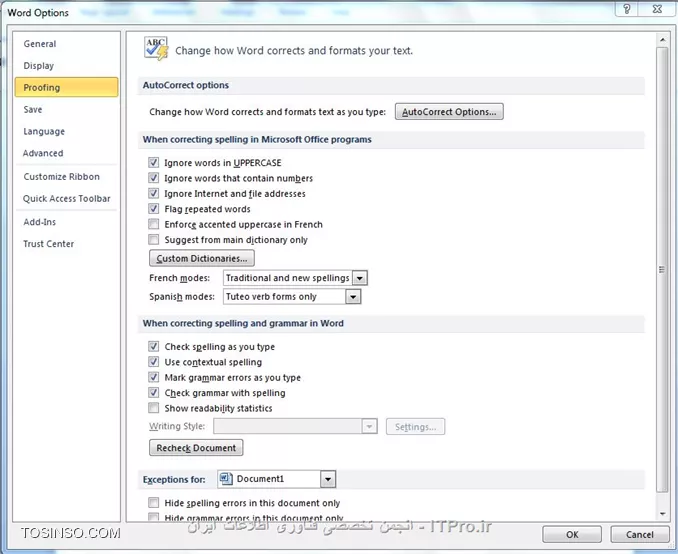Screen dimensions: 678x554
Task: Close the Word Options dialog
Action: pos(657,9)
